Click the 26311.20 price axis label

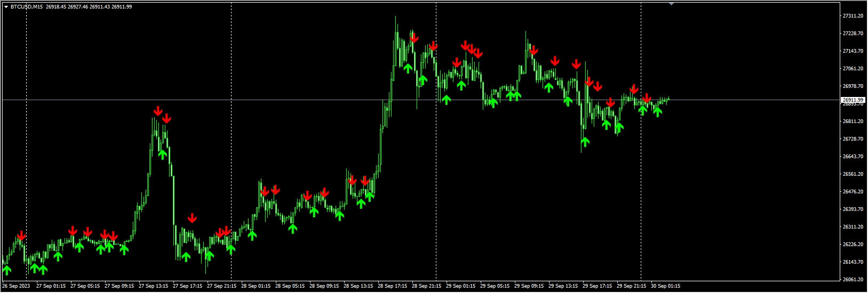[x=853, y=227]
